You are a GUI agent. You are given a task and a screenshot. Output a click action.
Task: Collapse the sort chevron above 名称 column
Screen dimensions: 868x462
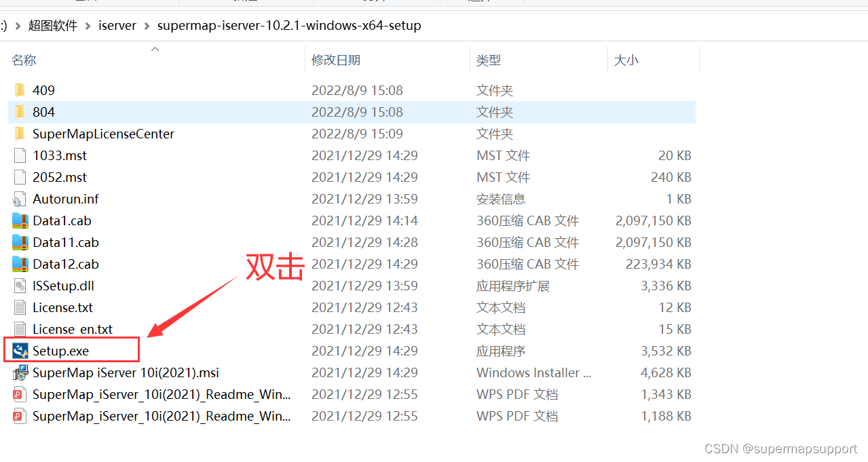tap(155, 48)
